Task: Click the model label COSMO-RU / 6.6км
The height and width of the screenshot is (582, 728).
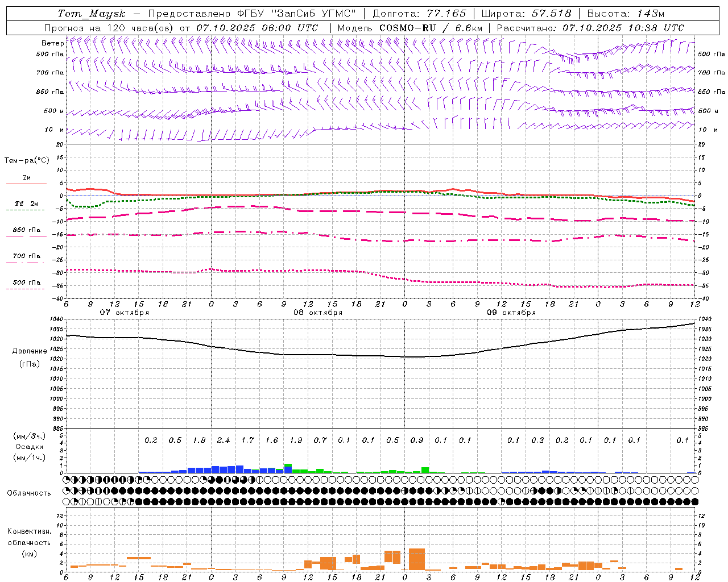Action: coord(431,28)
